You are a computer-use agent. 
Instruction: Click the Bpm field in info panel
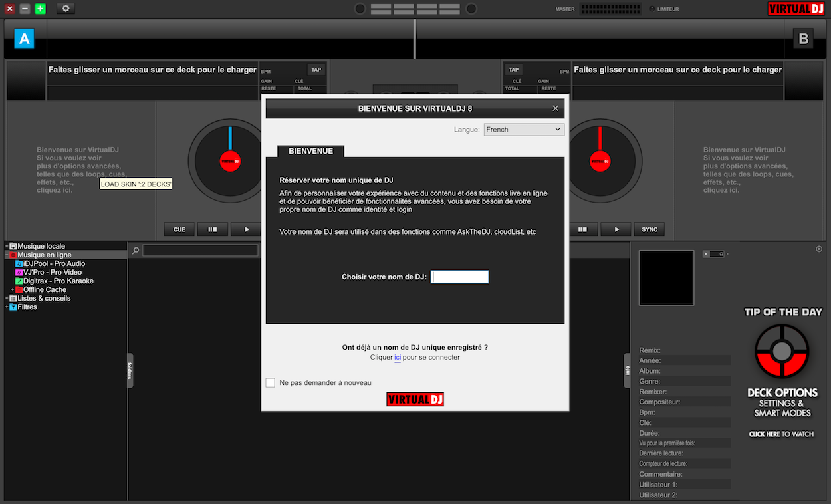tap(685, 412)
